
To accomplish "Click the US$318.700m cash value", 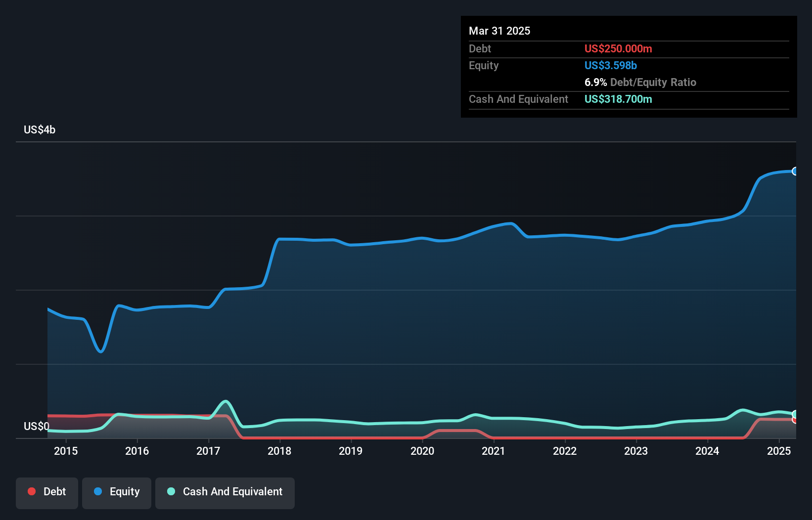I will tap(618, 99).
